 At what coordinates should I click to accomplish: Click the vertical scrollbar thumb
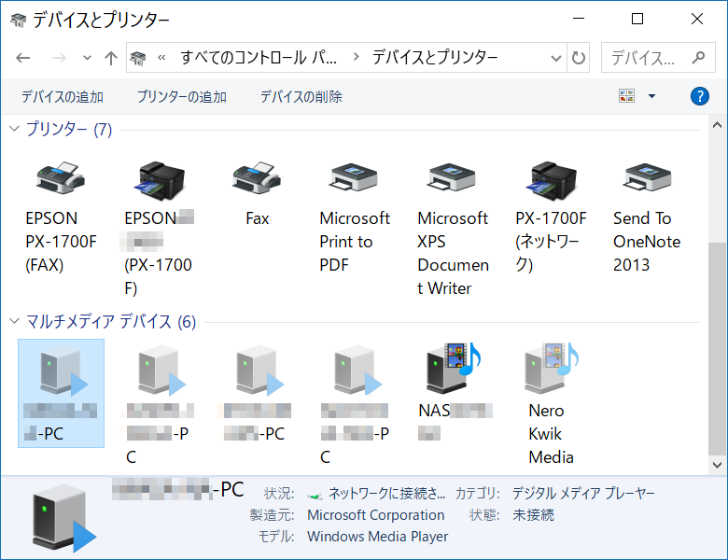[717, 348]
